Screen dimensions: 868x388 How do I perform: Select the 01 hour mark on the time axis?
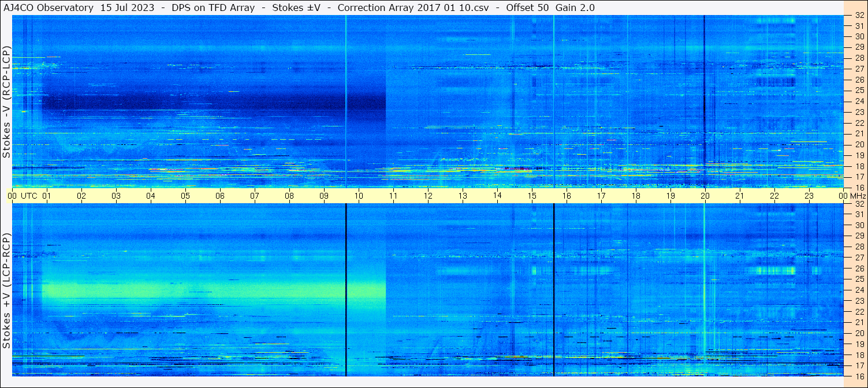[x=47, y=196]
